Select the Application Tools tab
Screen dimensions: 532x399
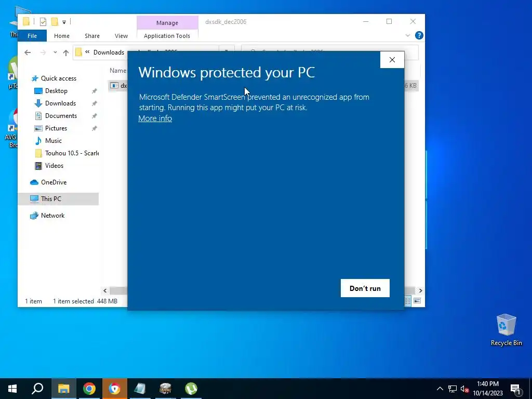[167, 36]
